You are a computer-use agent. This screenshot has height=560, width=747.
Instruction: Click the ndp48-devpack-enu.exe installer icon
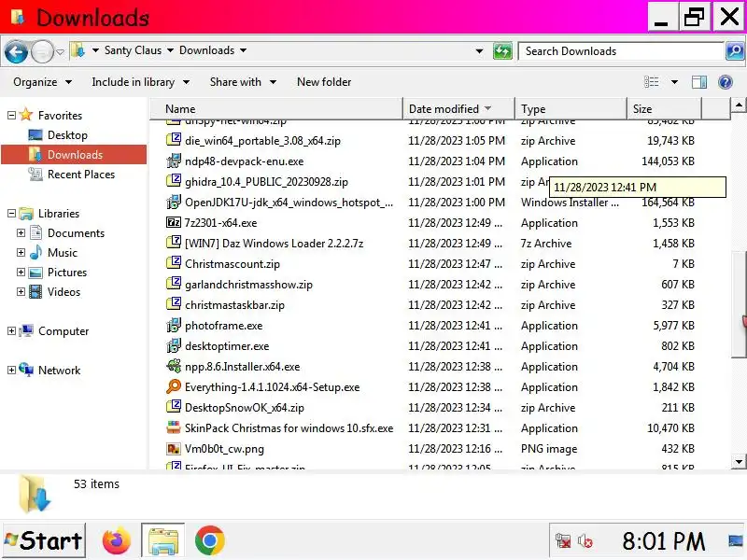coord(174,161)
